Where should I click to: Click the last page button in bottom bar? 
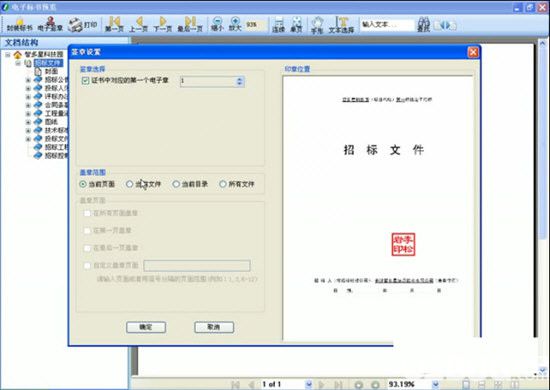tap(338, 385)
